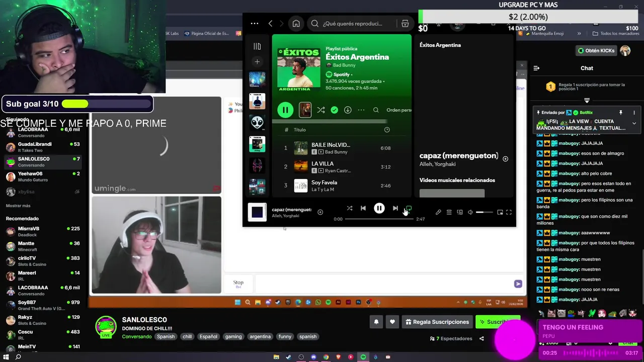The width and height of the screenshot is (644, 362).
Task: Download the Éxitos Argentina playlist
Action: click(348, 110)
